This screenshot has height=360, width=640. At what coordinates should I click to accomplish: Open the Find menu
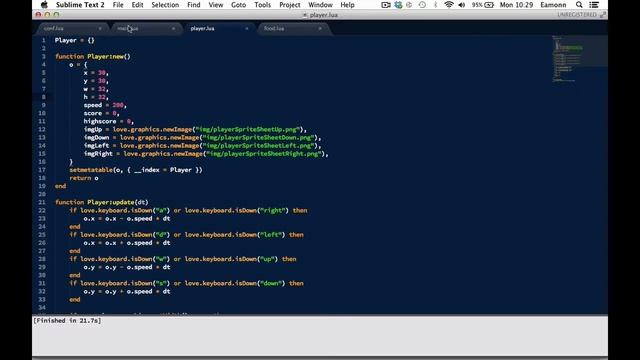(x=193, y=5)
